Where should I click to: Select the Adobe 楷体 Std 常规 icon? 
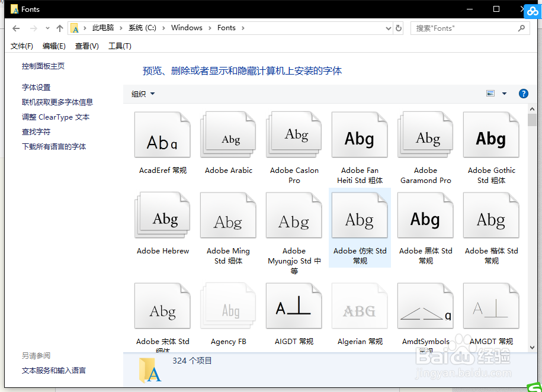click(491, 216)
